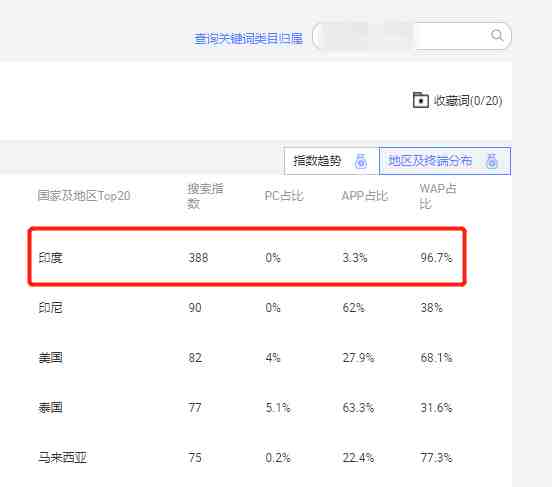Click the 388 search index value
Viewport: 552px width, 487px height.
[x=198, y=258]
